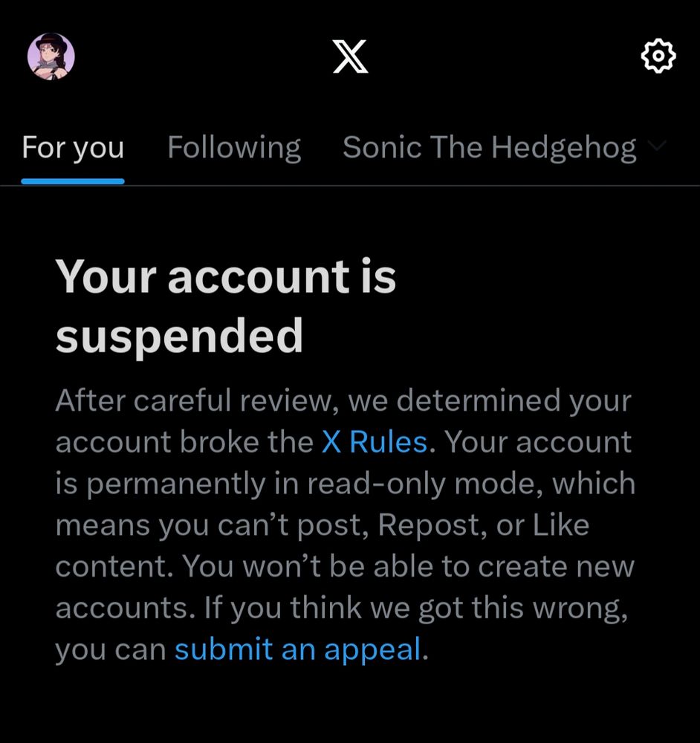Click the word 'suspended' in the heading
The image size is (700, 743).
179,336
